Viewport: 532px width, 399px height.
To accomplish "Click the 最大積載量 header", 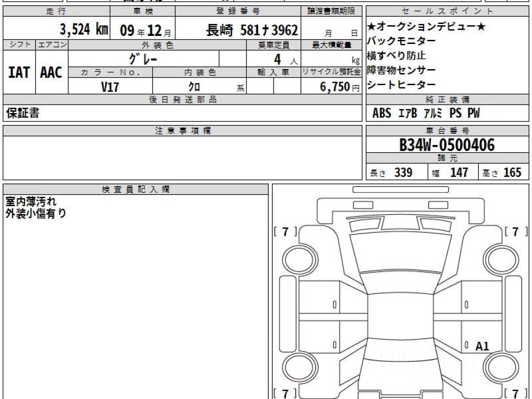I will [332, 45].
